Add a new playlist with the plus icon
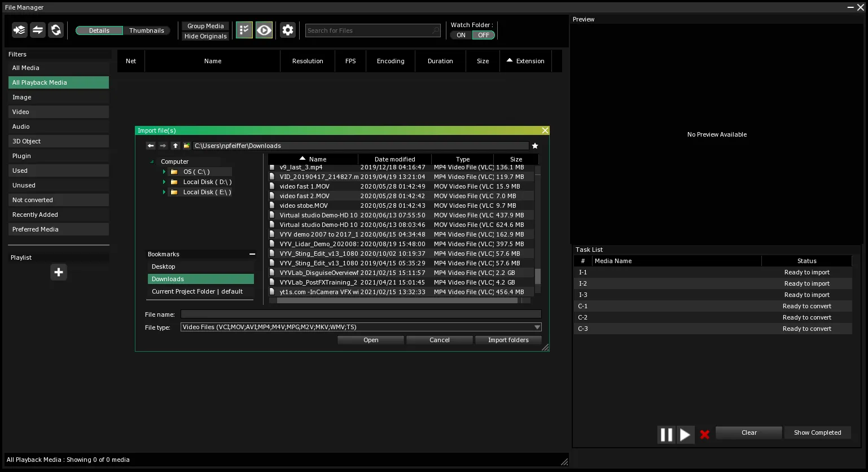 point(59,272)
